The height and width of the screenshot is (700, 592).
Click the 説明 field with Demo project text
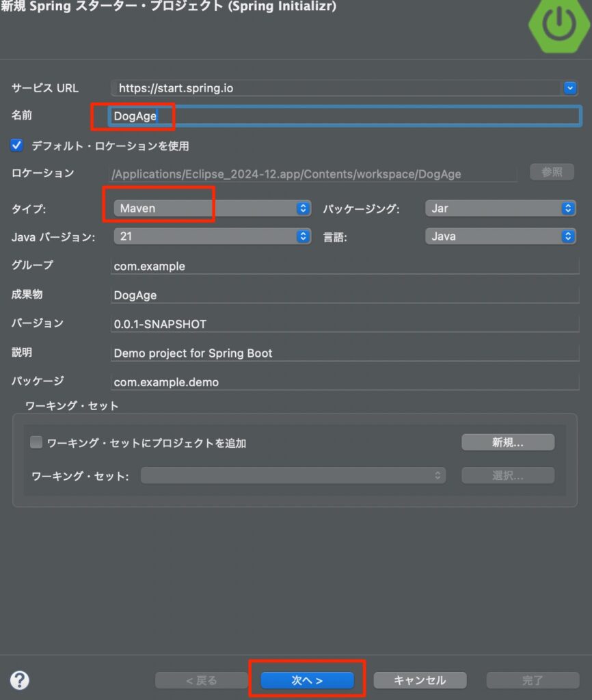[x=345, y=353]
